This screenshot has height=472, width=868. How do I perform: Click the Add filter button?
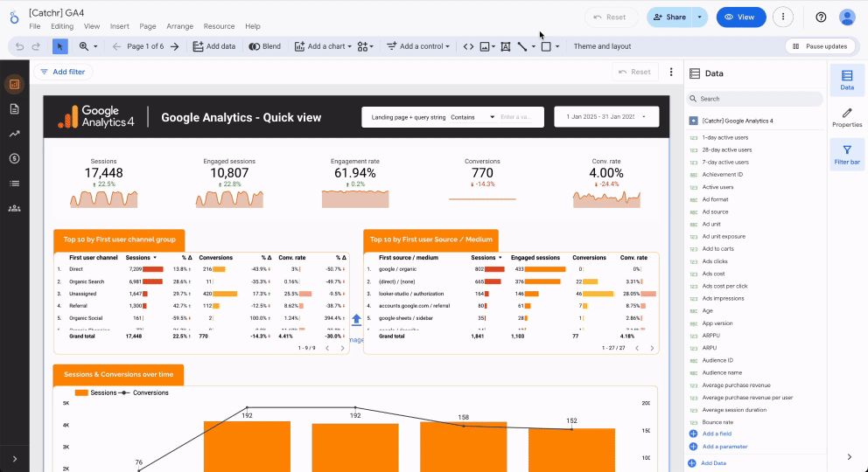pyautogui.click(x=63, y=72)
